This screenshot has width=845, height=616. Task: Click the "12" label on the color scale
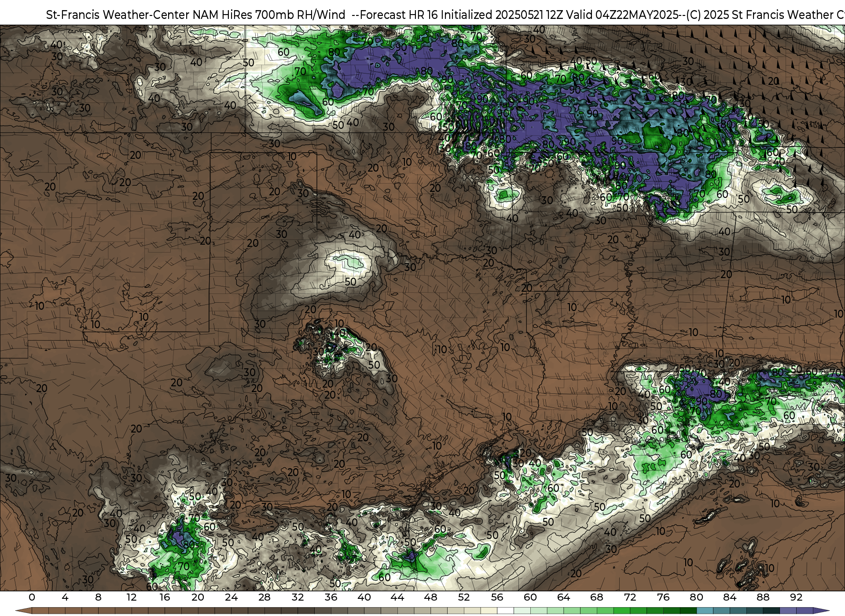[x=132, y=597]
